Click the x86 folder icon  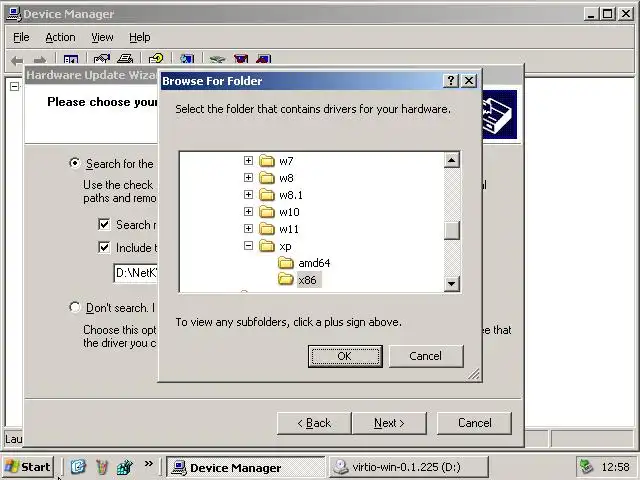click(x=286, y=280)
